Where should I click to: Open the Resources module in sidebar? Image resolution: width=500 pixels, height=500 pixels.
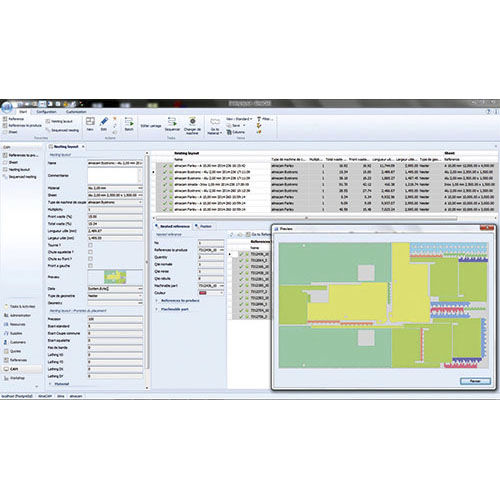click(15, 324)
